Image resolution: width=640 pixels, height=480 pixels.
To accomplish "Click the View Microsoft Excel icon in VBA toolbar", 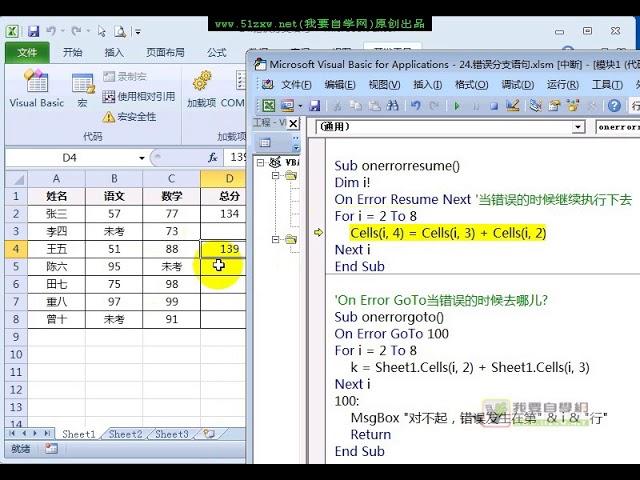I will pos(268,106).
